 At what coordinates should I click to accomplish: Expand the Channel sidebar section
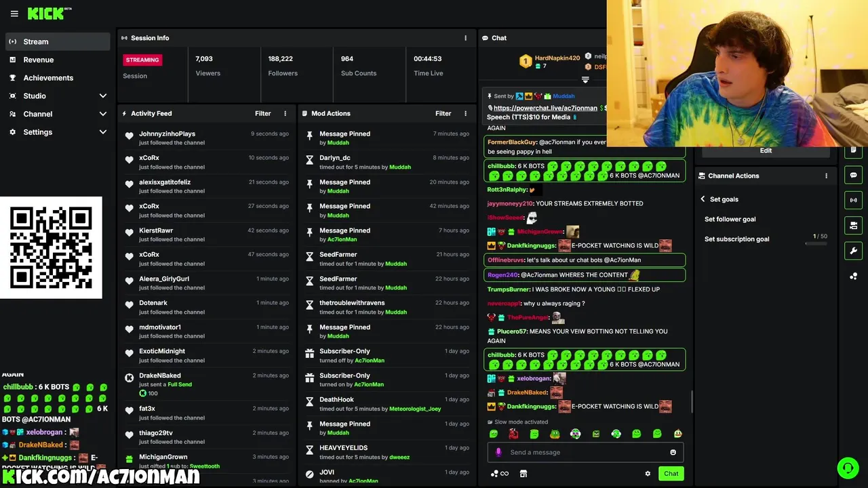click(103, 114)
